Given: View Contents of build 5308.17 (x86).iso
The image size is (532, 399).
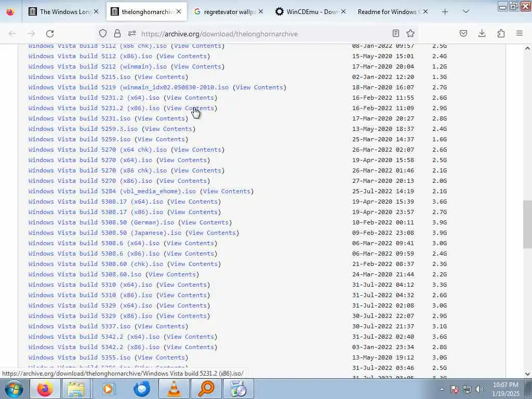Looking at the screenshot, I should [194, 212].
